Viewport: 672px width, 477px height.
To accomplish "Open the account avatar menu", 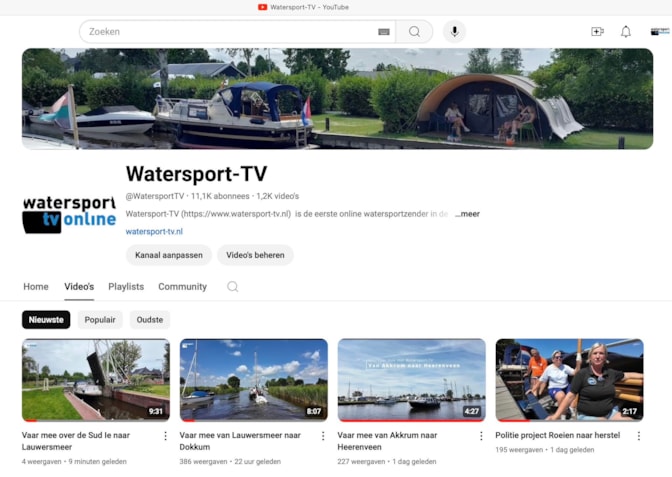I will [x=659, y=32].
